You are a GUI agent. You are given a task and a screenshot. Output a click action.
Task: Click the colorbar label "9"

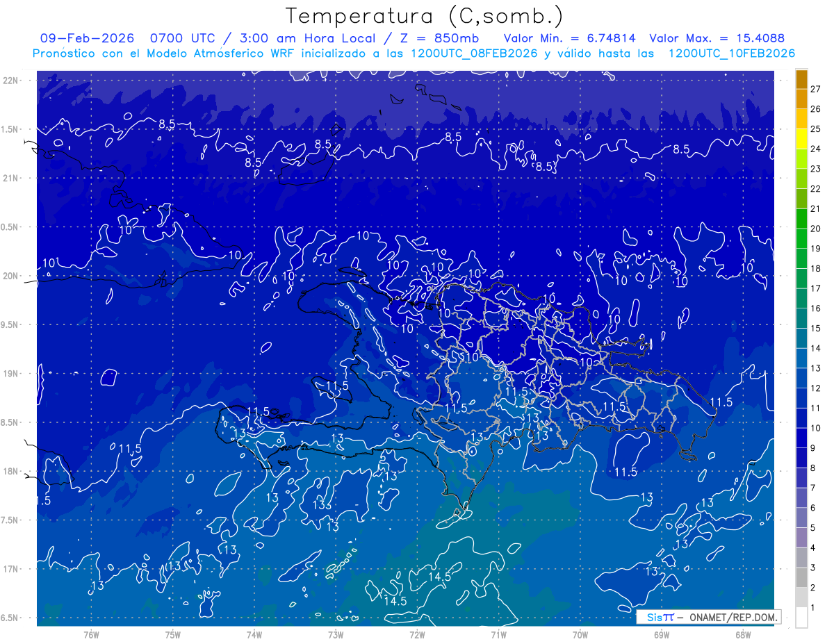pos(813,448)
